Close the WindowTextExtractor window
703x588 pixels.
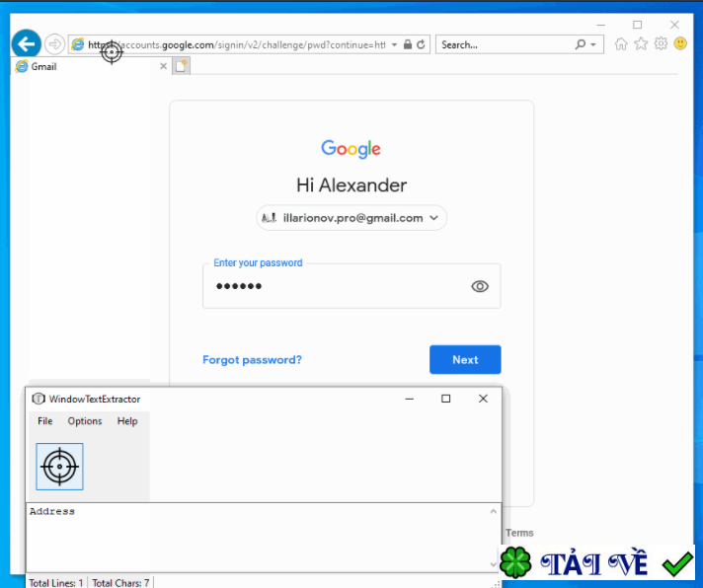(483, 399)
